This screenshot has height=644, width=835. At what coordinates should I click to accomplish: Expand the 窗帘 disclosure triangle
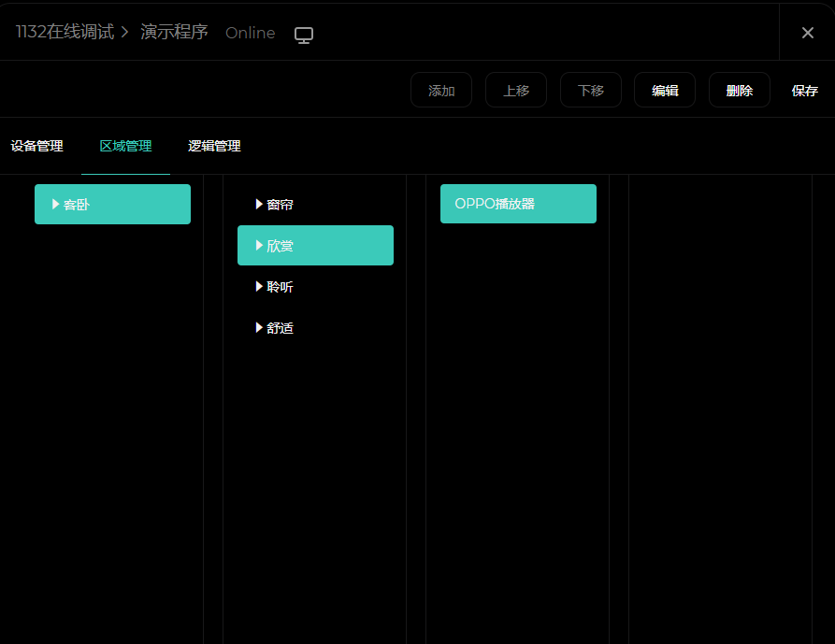tap(259, 204)
